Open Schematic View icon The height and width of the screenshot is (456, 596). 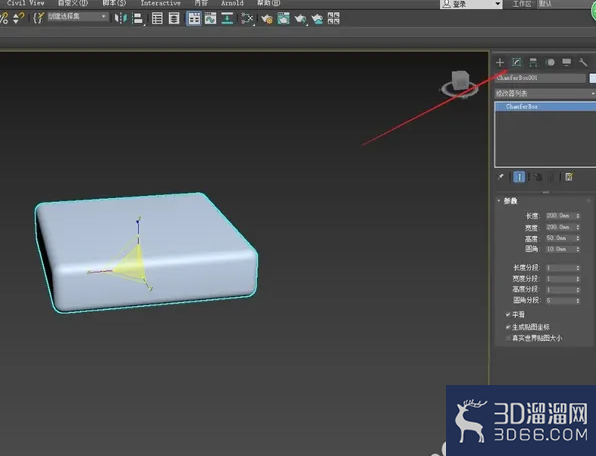[227, 18]
